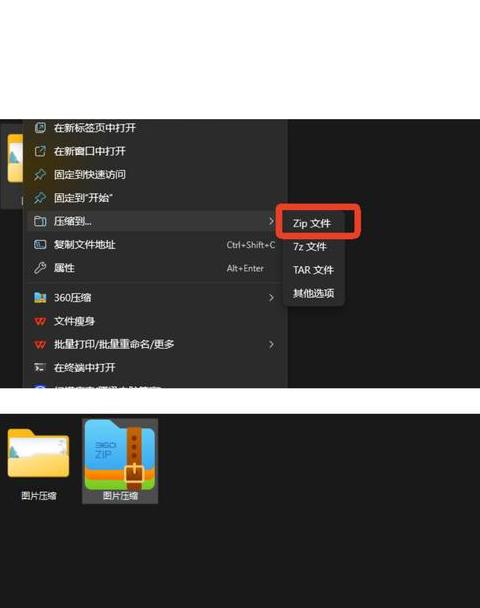Click the pin icon beside 固定到快速访问
The height and width of the screenshot is (608, 480).
pyautogui.click(x=40, y=174)
